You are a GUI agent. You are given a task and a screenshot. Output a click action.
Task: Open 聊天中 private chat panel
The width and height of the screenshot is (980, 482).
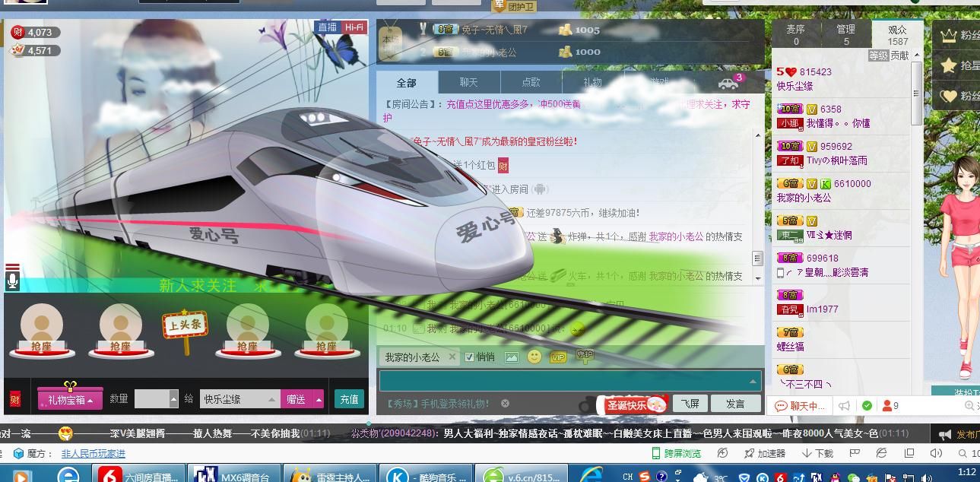pyautogui.click(x=798, y=406)
